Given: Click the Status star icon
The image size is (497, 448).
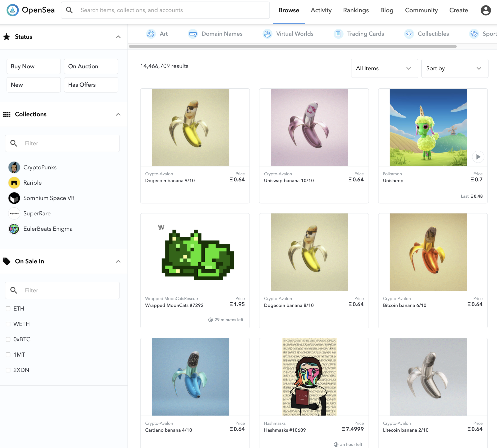Looking at the screenshot, I should 7,37.
